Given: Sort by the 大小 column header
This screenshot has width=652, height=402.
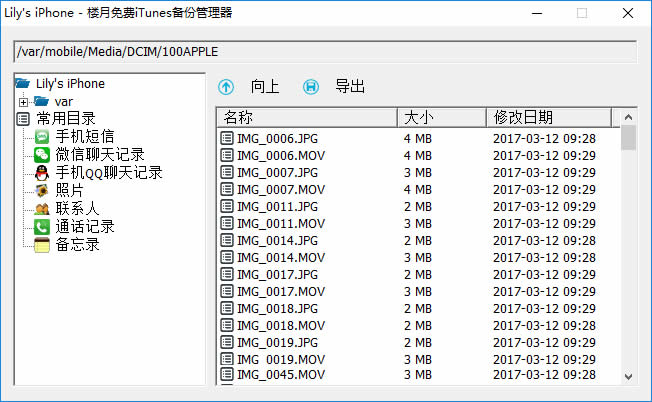Looking at the screenshot, I should pyautogui.click(x=442, y=118).
